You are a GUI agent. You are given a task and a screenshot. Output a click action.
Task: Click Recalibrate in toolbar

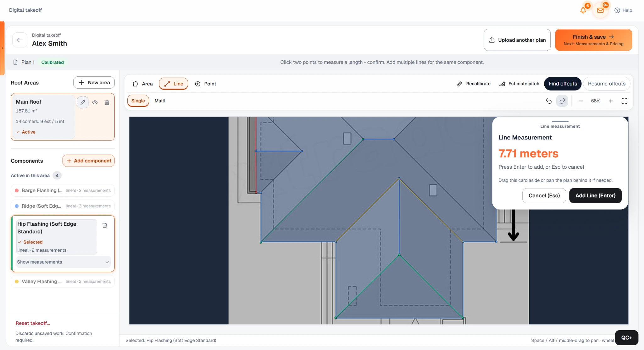click(474, 84)
